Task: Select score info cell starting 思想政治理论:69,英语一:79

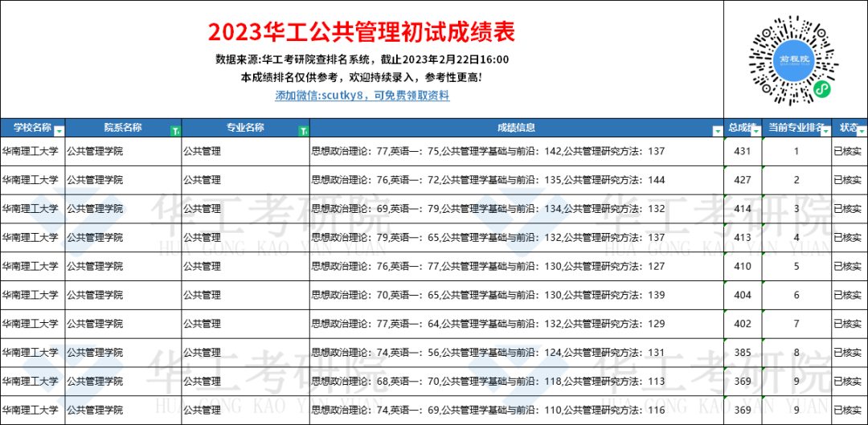Action: click(x=517, y=209)
